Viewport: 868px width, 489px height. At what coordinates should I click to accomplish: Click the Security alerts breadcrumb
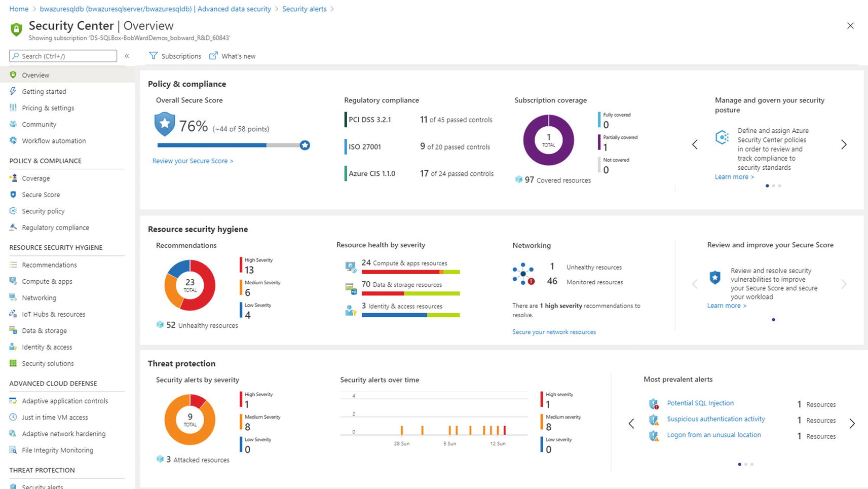pos(304,9)
